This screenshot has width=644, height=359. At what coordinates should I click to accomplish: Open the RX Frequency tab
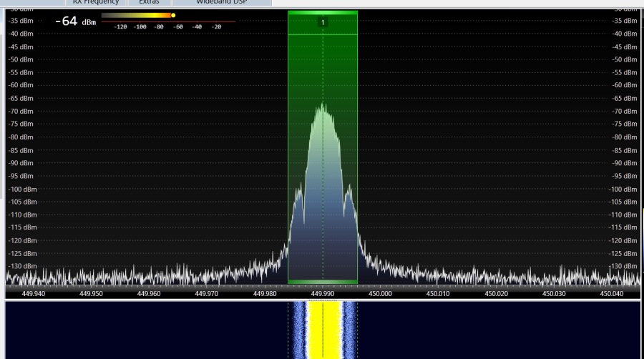coord(96,2)
